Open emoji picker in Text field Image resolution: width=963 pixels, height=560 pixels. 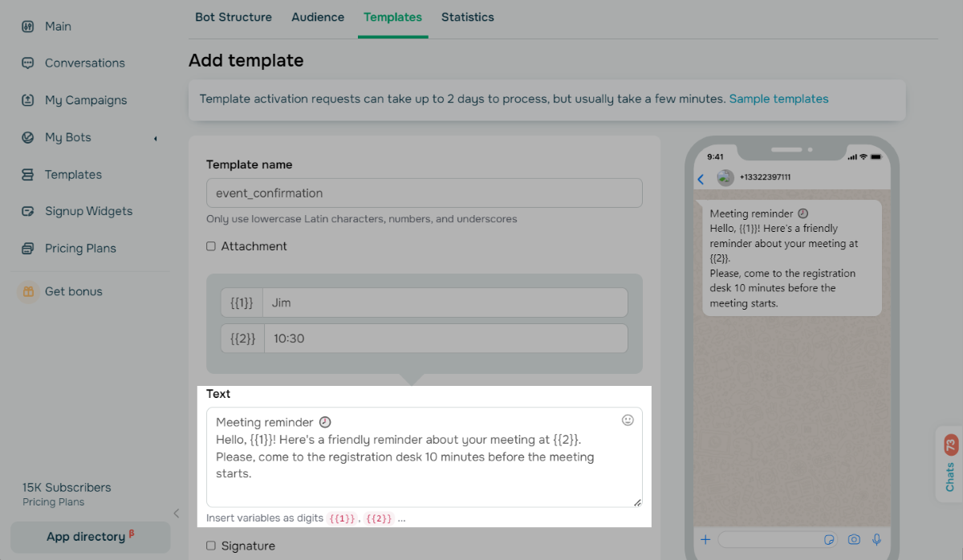[x=628, y=420]
